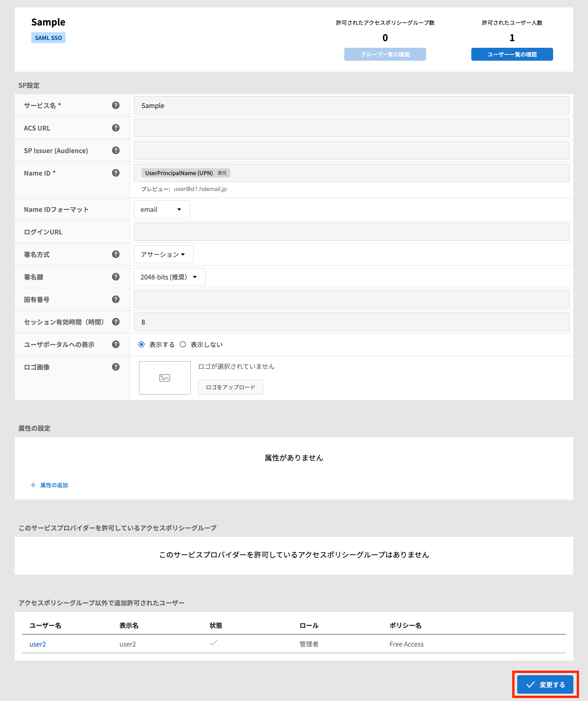This screenshot has width=588, height=701.
Task: Click the logo placeholder image icon
Action: click(x=165, y=378)
